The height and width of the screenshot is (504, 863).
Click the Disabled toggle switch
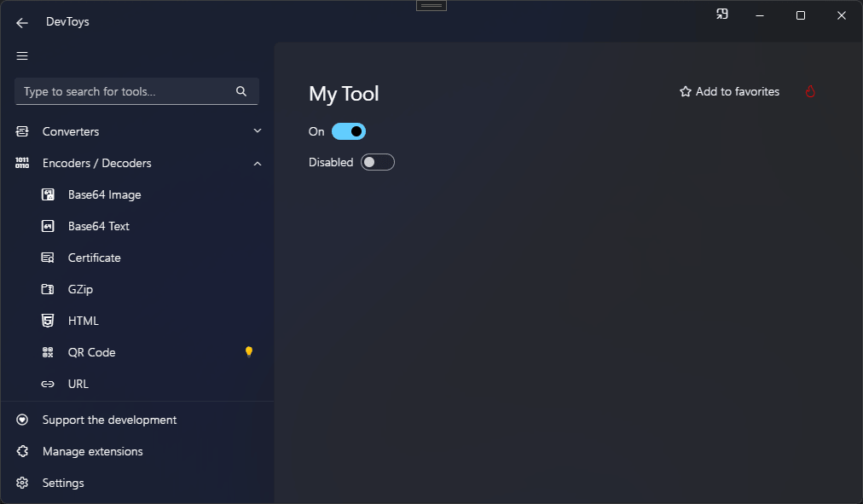click(378, 162)
